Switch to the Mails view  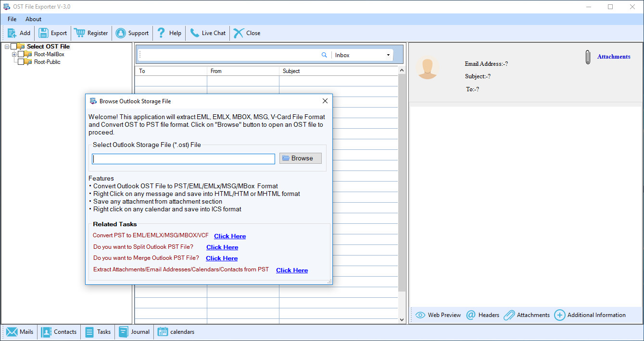(20, 332)
